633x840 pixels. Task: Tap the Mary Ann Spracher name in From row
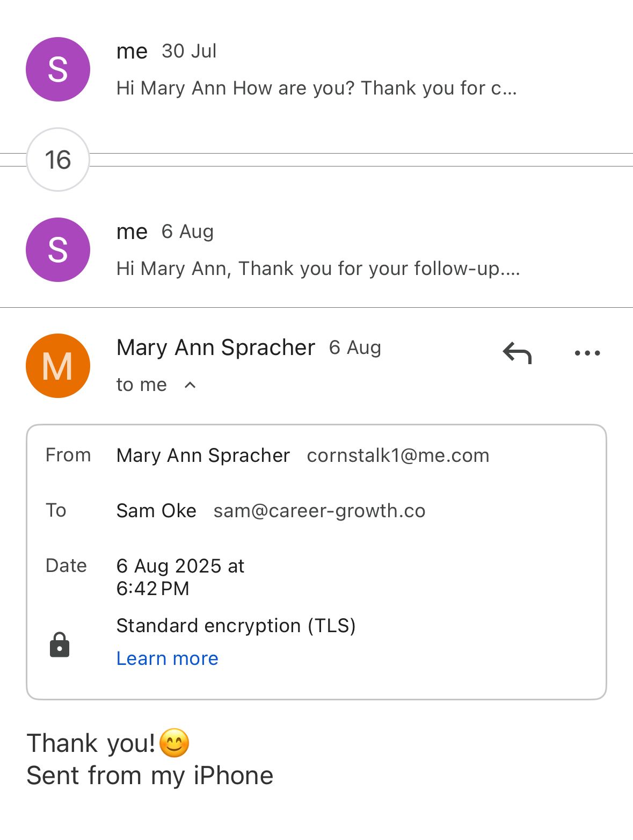click(203, 455)
